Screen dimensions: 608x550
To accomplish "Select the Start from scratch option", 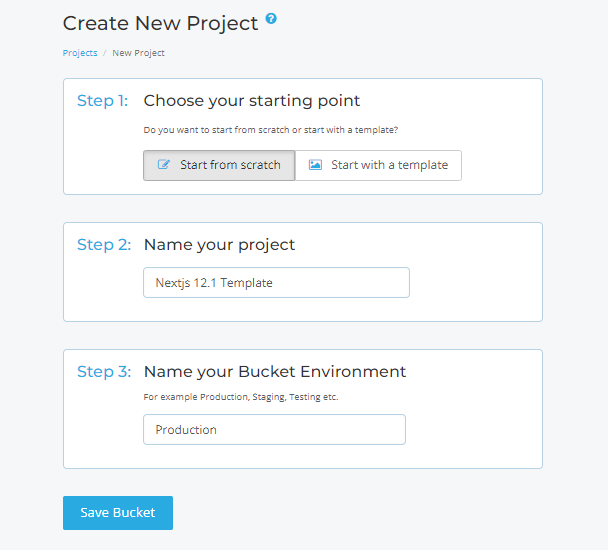I will click(x=219, y=165).
